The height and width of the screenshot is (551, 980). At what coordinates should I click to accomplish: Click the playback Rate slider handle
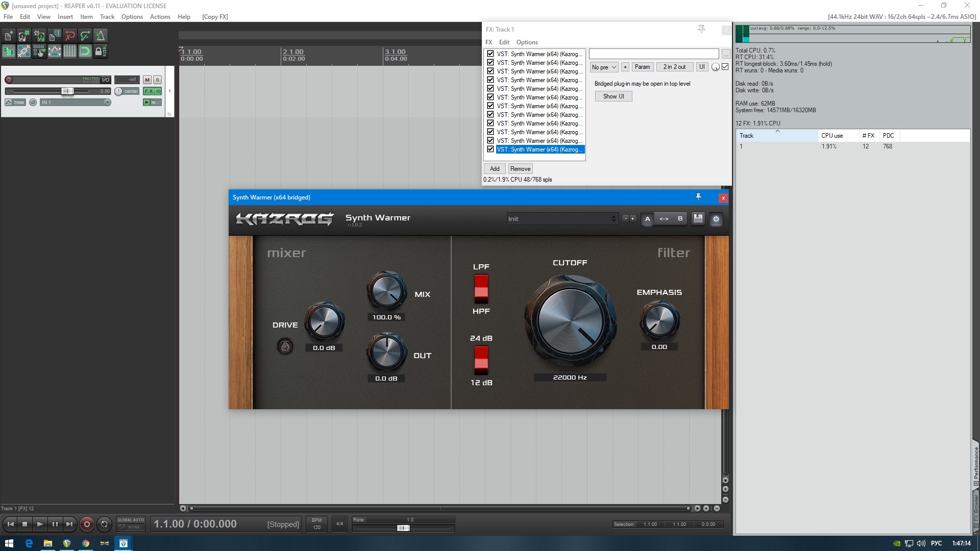coord(403,528)
